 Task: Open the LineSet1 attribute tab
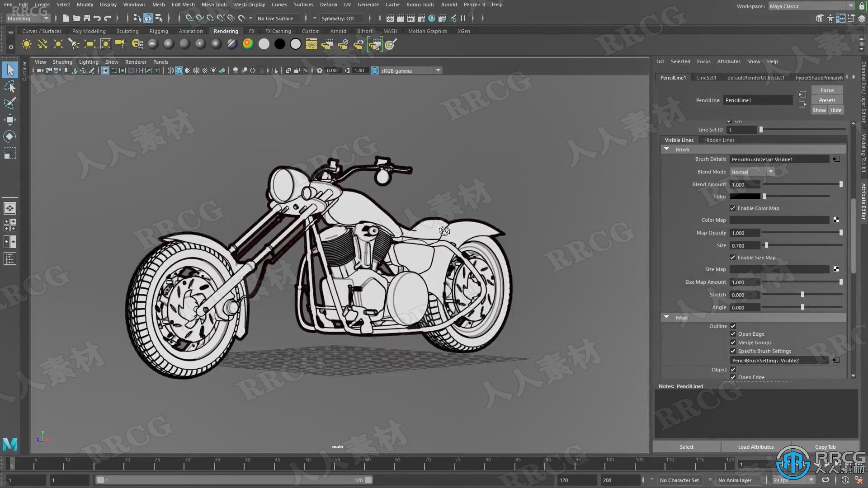[x=706, y=78]
